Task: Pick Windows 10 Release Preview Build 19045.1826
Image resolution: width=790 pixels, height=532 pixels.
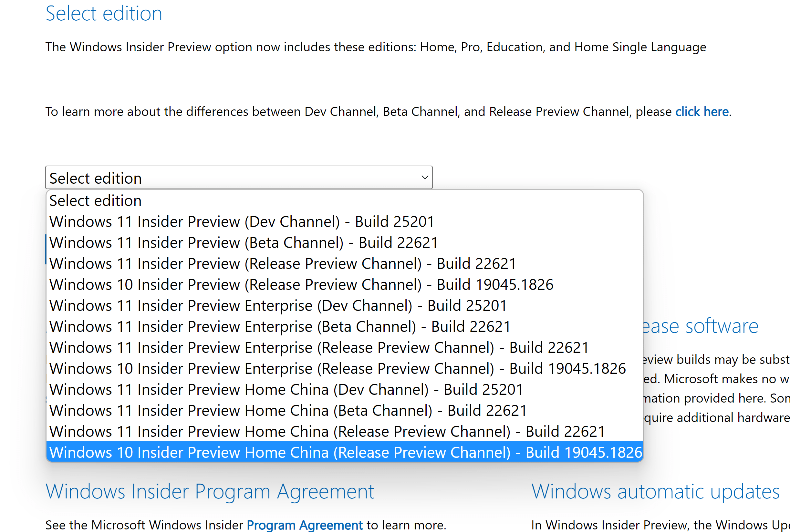Action: [301, 284]
